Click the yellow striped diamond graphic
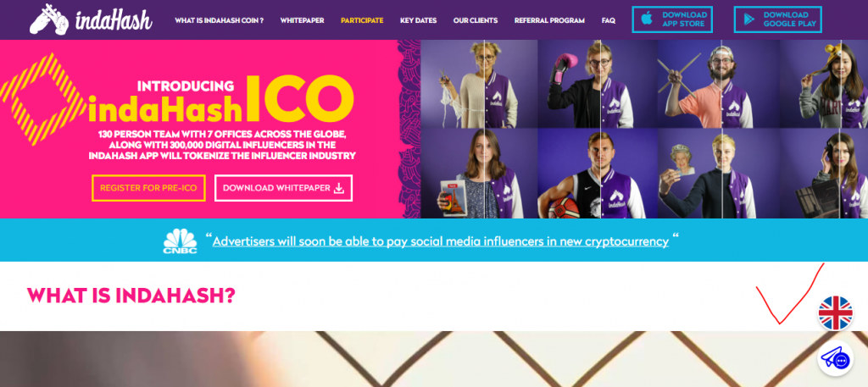Image resolution: width=868 pixels, height=387 pixels. [41, 99]
